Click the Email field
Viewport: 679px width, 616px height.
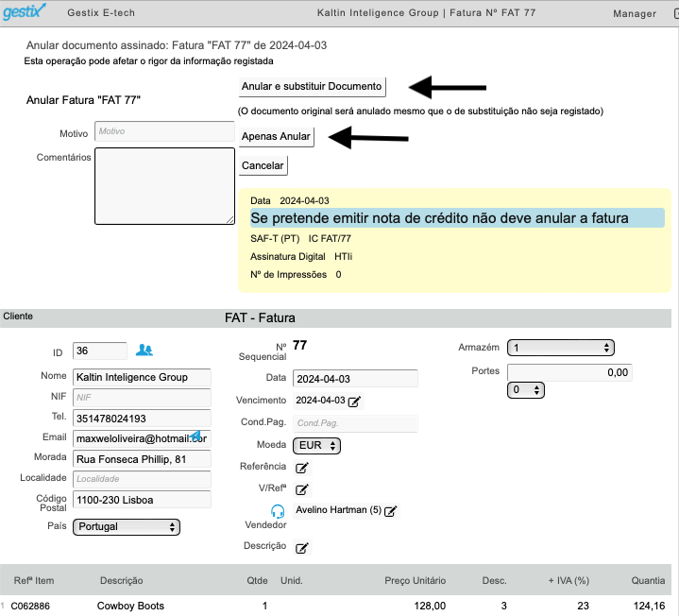(142, 438)
